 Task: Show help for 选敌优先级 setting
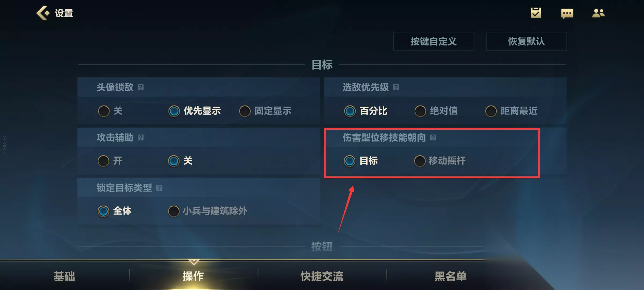[x=396, y=87]
